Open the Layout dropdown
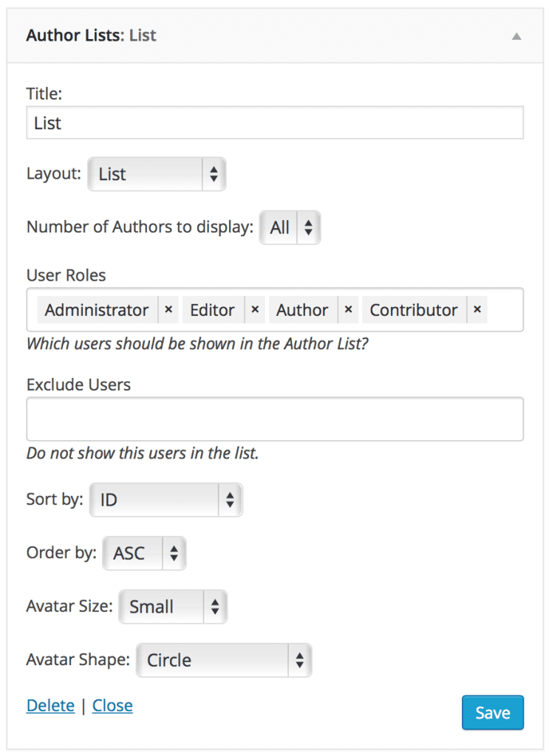549x756 pixels. (155, 174)
